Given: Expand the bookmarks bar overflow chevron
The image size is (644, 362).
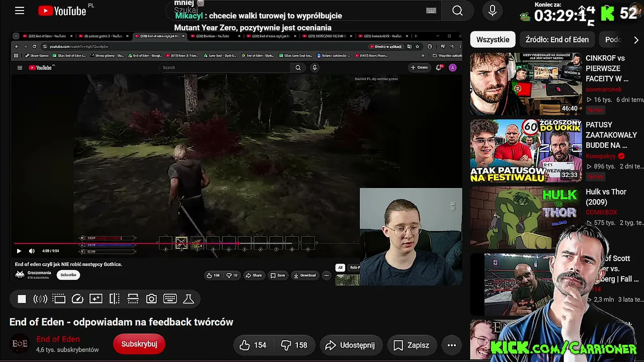Looking at the screenshot, I should pyautogui.click(x=423, y=56).
